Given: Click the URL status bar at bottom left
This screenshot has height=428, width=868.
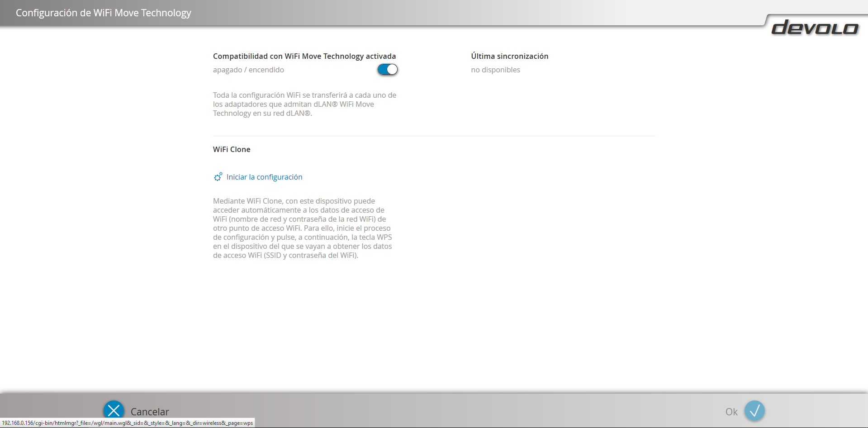Looking at the screenshot, I should pos(128,423).
